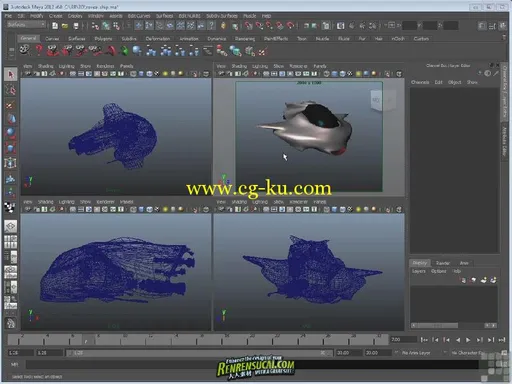Image resolution: width=512 pixels, height=384 pixels.
Task: Click the green swirl shelf icon
Action: 125,51
